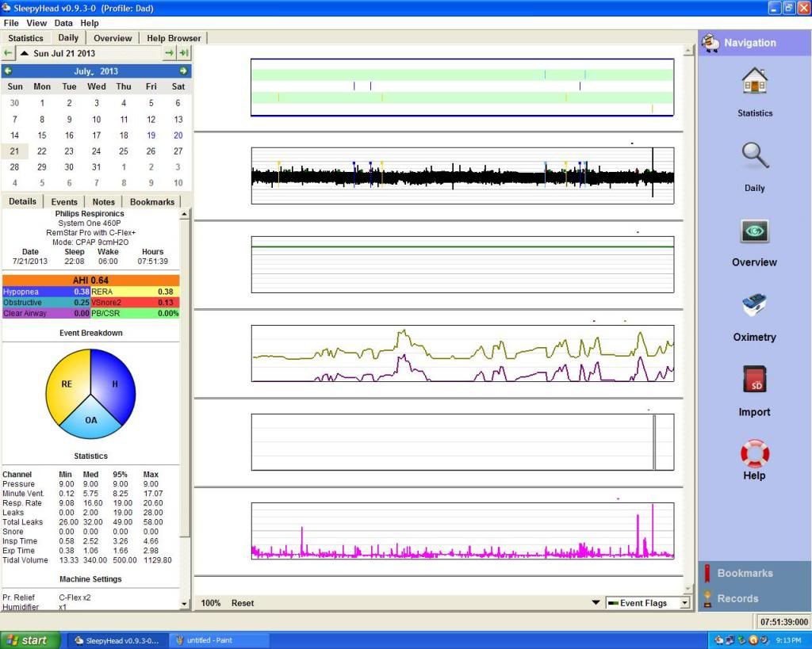Show previous month in calendar header
The width and height of the screenshot is (812, 649).
(8, 71)
